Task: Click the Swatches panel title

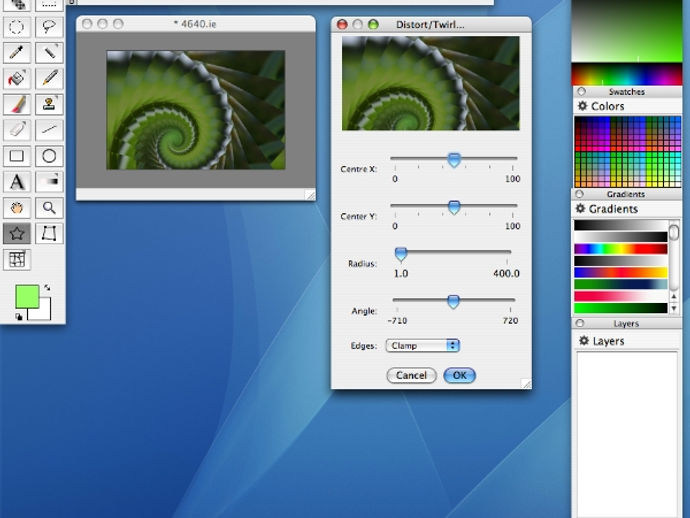Action: pos(627,92)
